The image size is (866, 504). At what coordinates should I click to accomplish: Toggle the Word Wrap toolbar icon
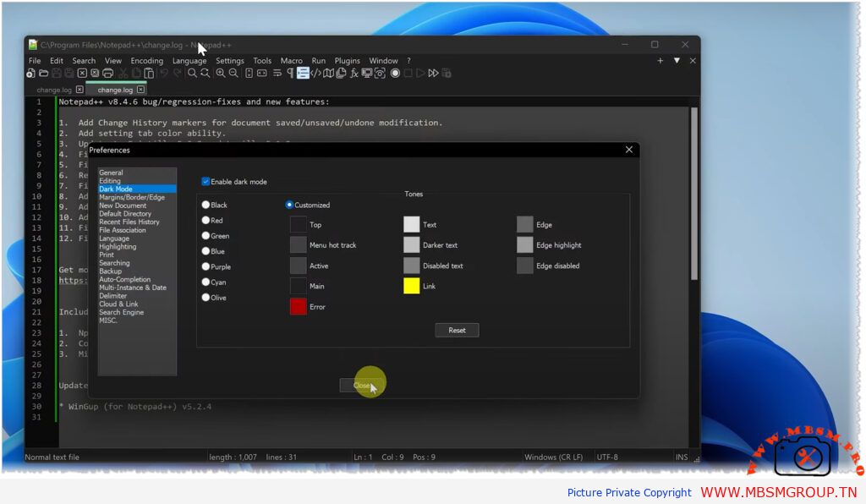[x=277, y=74]
